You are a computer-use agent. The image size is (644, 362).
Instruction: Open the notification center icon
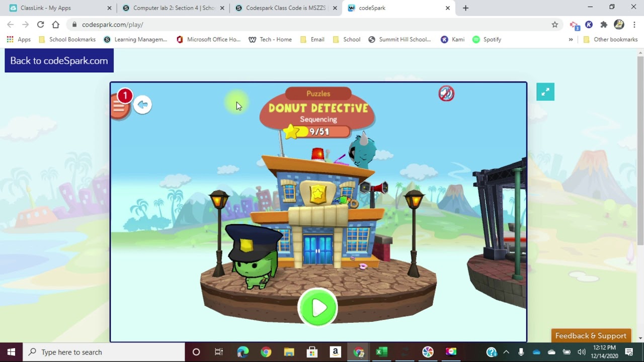(x=629, y=352)
